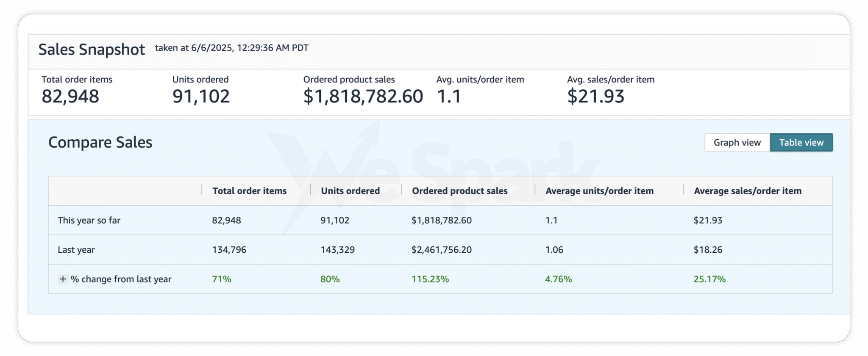Click the Compare Sales heading

coord(100,142)
